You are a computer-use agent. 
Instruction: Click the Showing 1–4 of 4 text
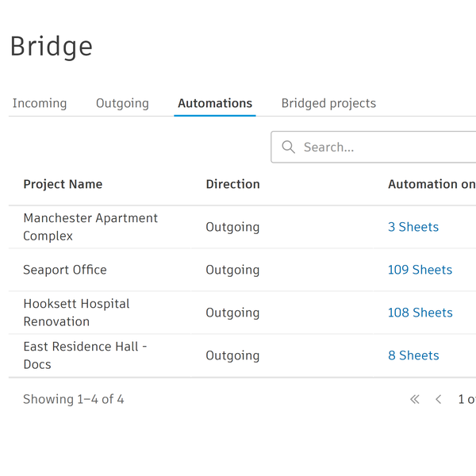(x=74, y=400)
